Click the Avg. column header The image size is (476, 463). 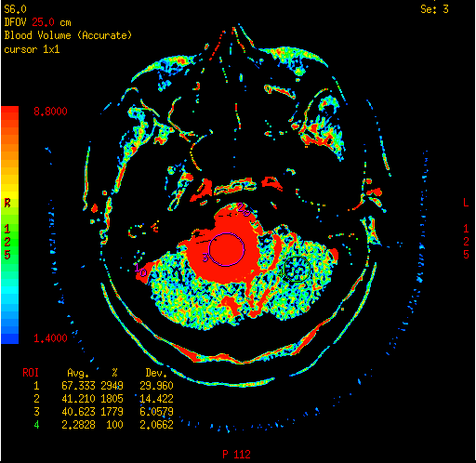pos(78,373)
